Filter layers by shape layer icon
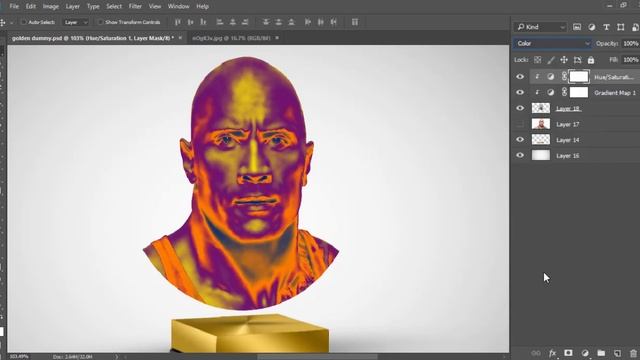The height and width of the screenshot is (360, 640). 620,27
